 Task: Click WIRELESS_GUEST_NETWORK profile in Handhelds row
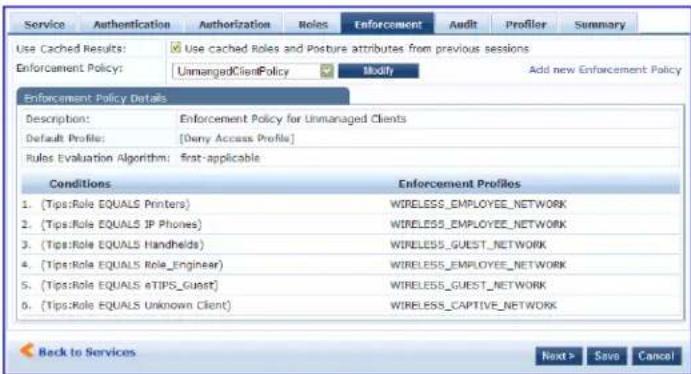coord(468,244)
